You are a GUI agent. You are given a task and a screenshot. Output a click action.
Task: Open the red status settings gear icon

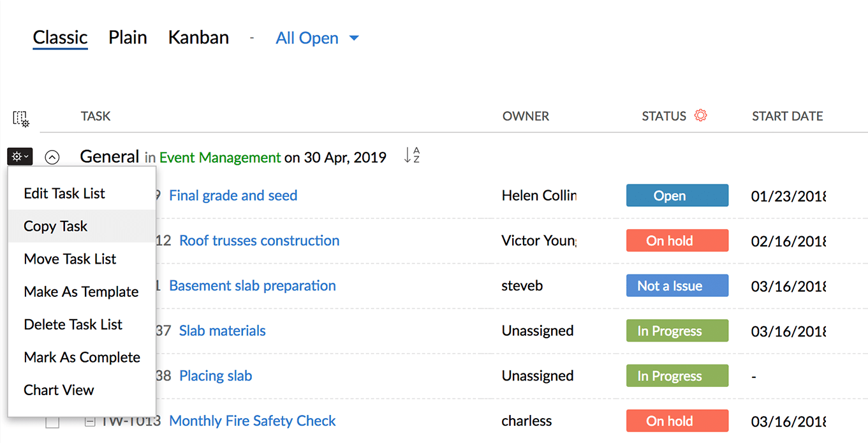700,116
